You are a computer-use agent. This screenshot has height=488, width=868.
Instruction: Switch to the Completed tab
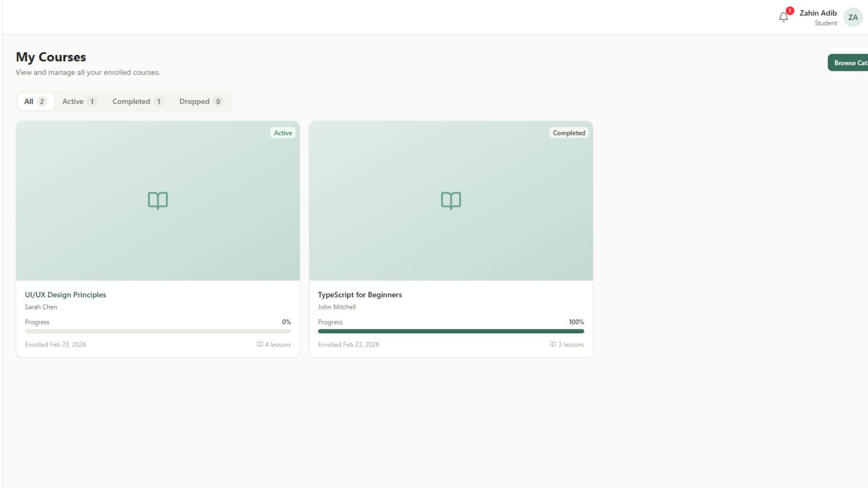(137, 101)
